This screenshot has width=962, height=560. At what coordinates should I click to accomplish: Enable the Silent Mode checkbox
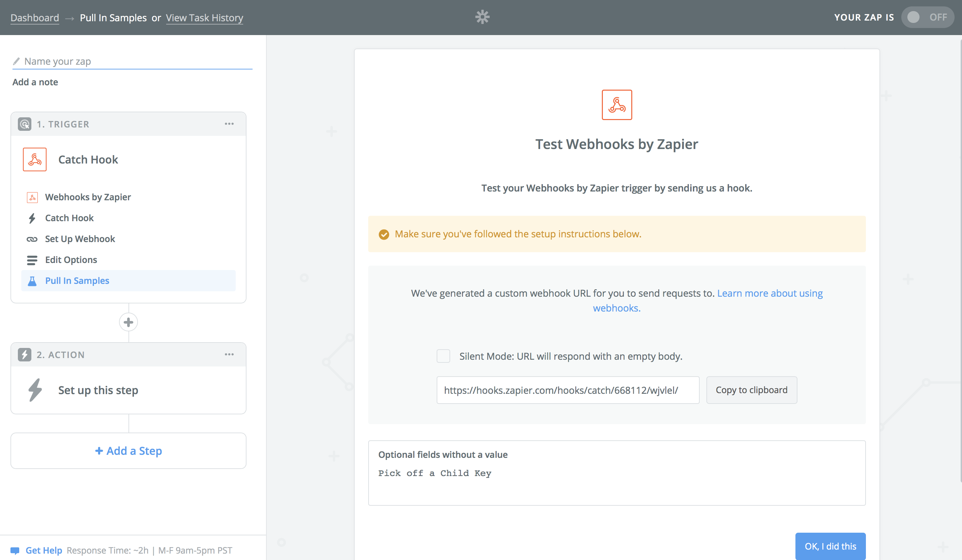[443, 356]
